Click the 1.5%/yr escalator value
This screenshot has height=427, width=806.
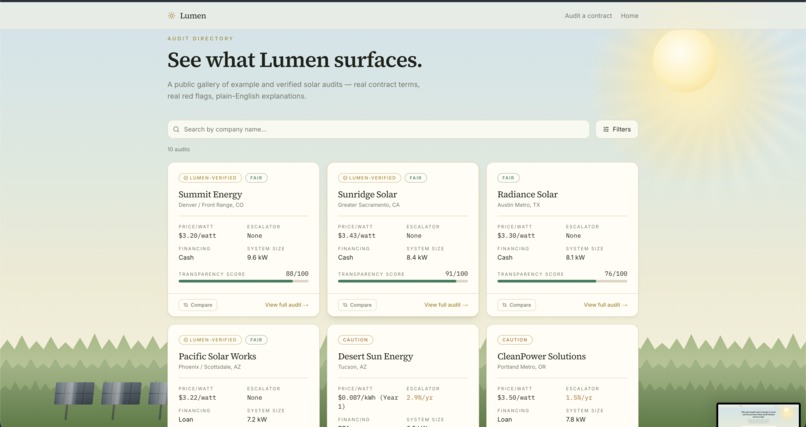tap(579, 398)
